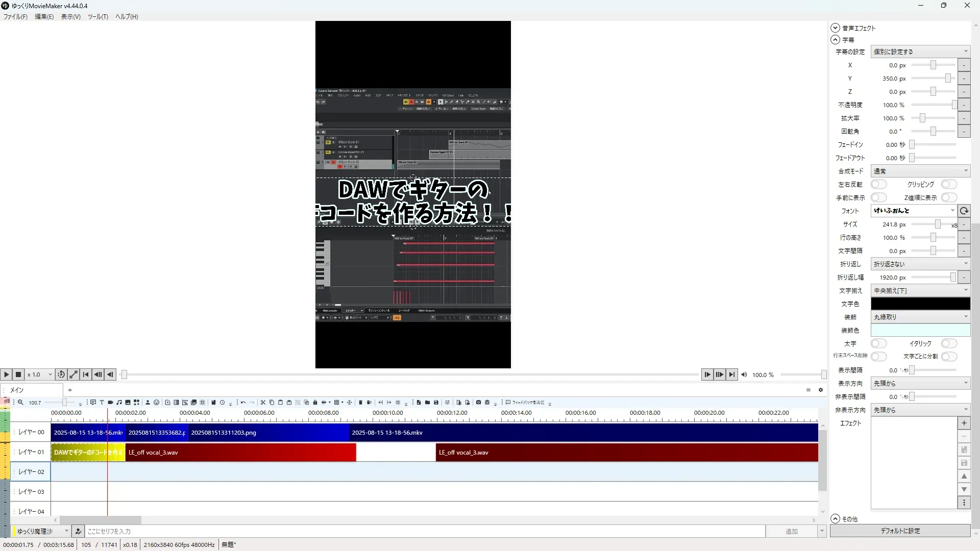Click the timeline settings gear icon
Viewport: 980px width, 551px height.
click(821, 390)
